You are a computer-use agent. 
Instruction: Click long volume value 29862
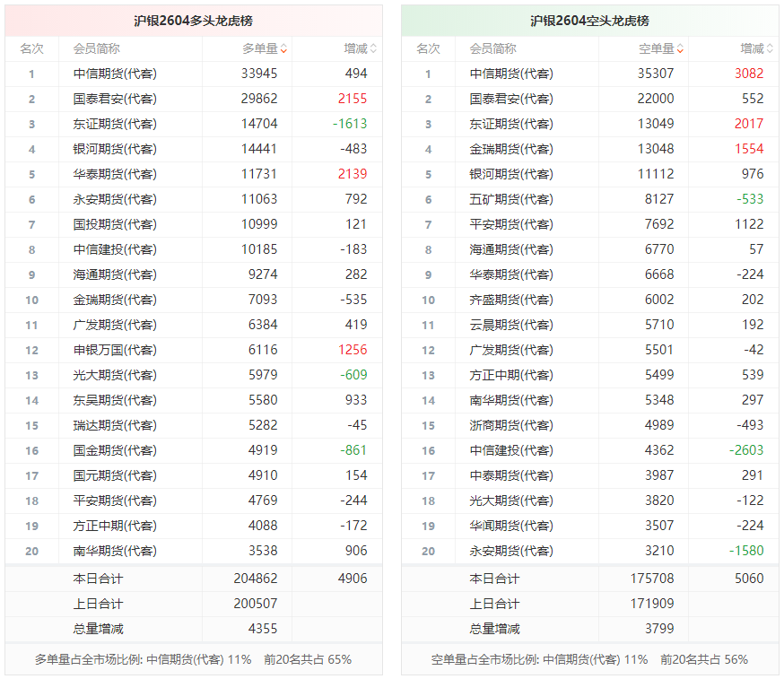pos(259,99)
